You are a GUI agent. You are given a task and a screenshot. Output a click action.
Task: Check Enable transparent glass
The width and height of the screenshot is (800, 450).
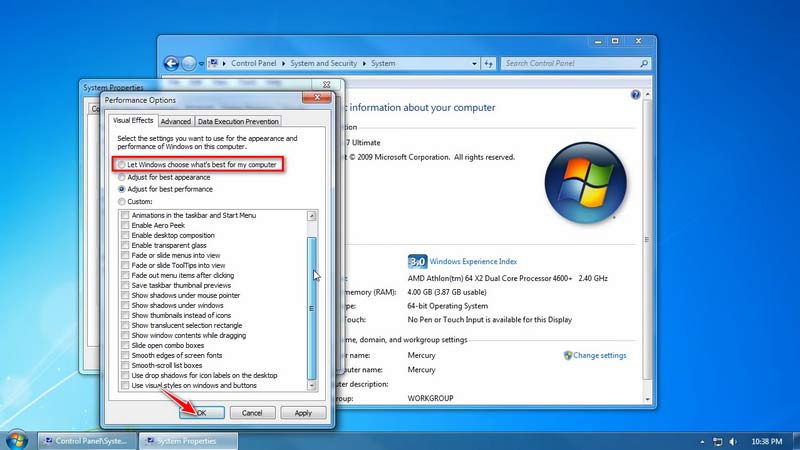coord(125,245)
